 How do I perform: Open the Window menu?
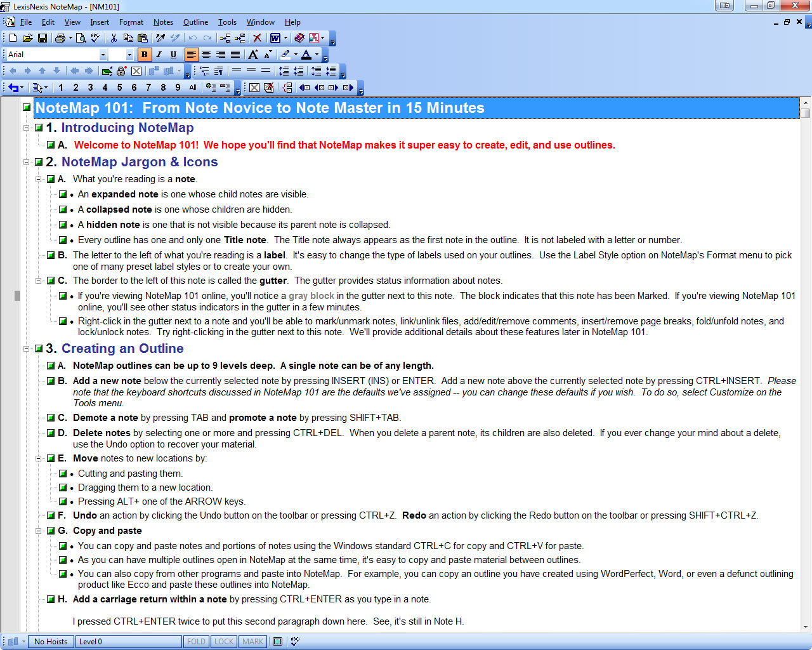pos(261,22)
